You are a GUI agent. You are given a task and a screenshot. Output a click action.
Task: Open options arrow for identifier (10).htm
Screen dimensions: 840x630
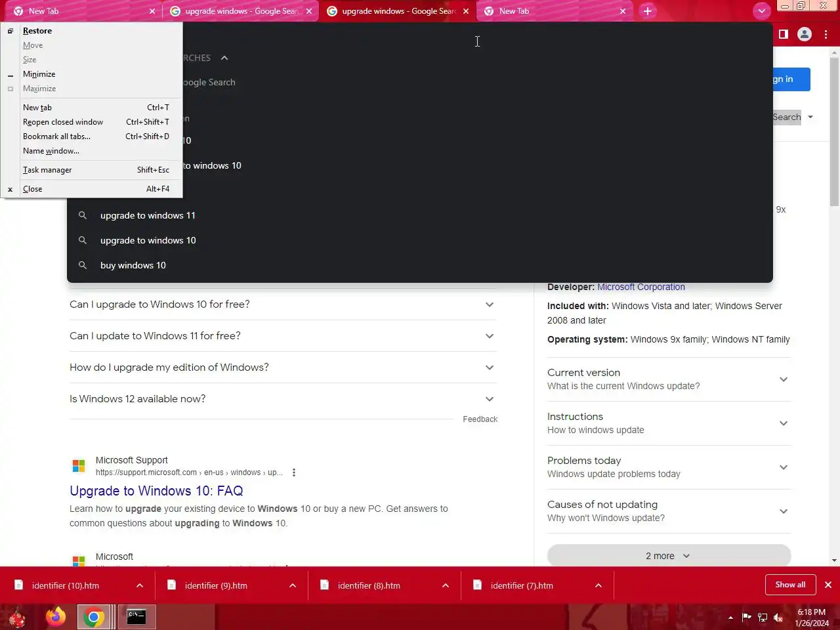tap(140, 585)
